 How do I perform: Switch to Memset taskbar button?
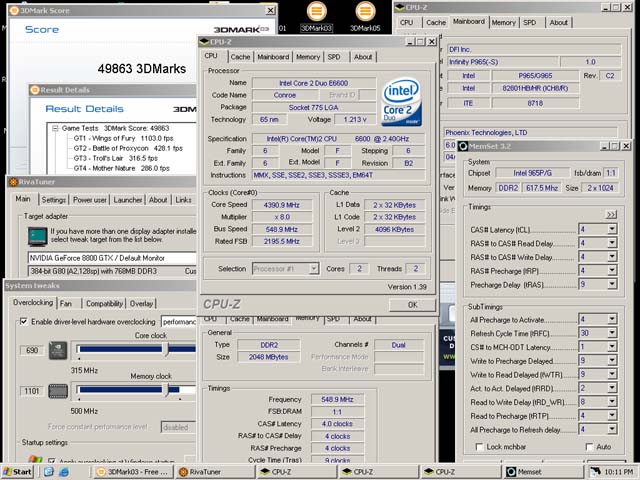pyautogui.click(x=543, y=472)
